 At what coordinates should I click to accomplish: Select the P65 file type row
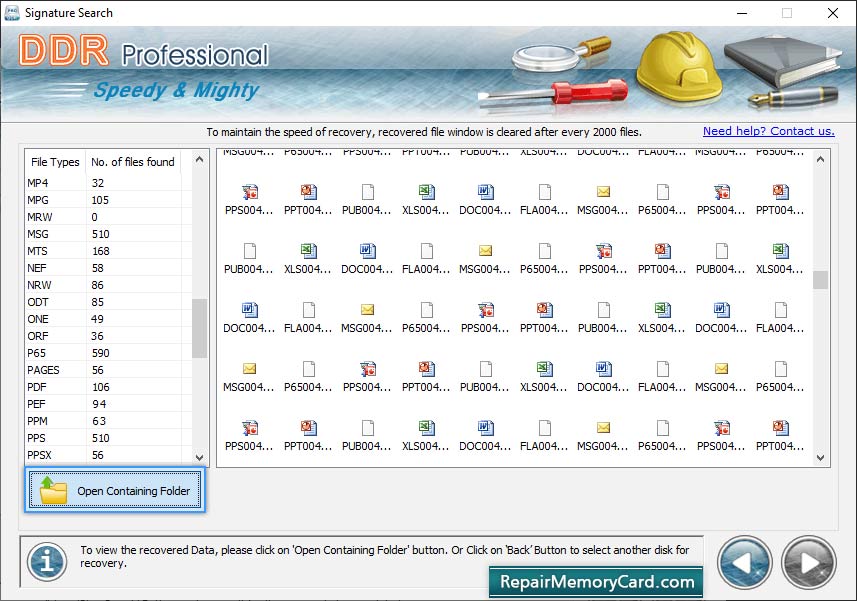(x=108, y=352)
